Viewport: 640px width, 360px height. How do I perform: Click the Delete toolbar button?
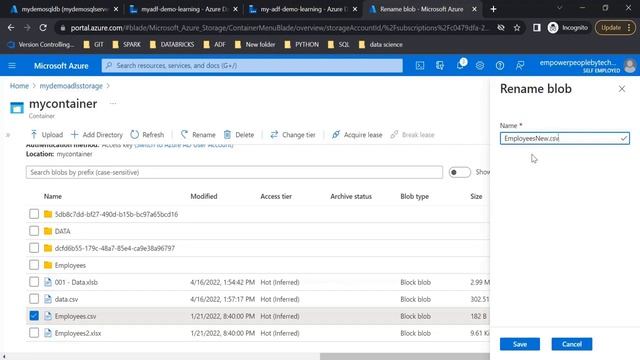239,135
